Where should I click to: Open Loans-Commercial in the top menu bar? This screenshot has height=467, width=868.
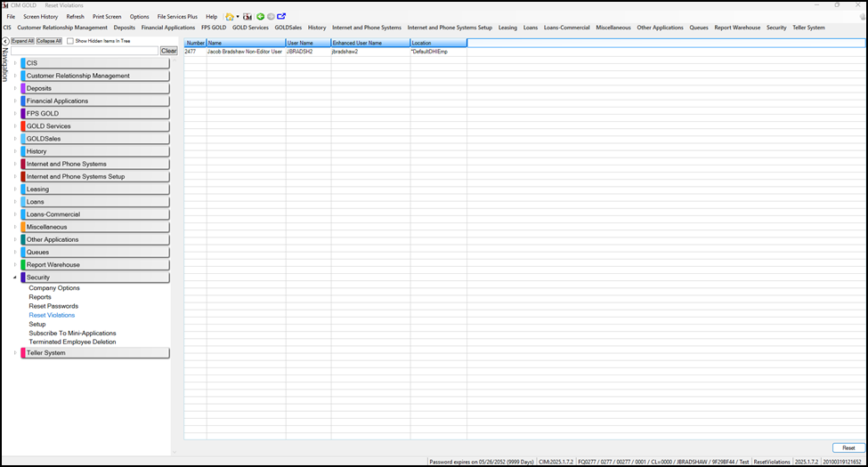[x=567, y=28]
